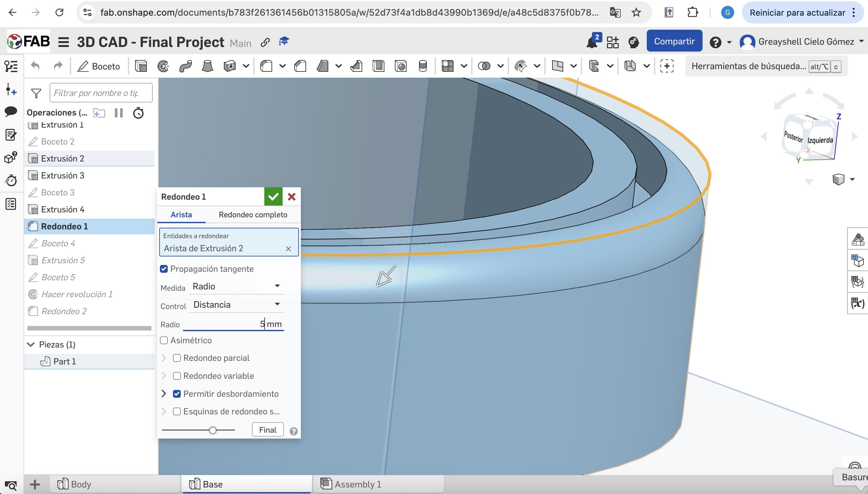Click the Chamfer tool icon
Viewport: 868px width, 494px height.
[300, 66]
